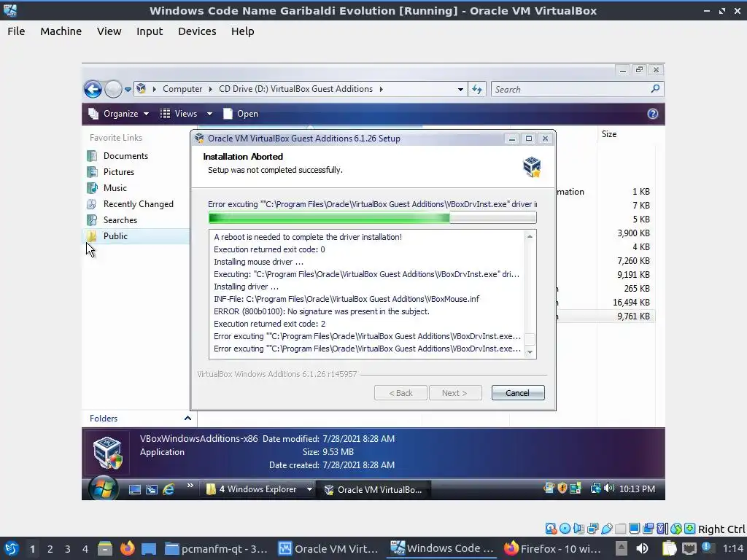
Task: Open Pictures in Favorite Links
Action: (119, 172)
